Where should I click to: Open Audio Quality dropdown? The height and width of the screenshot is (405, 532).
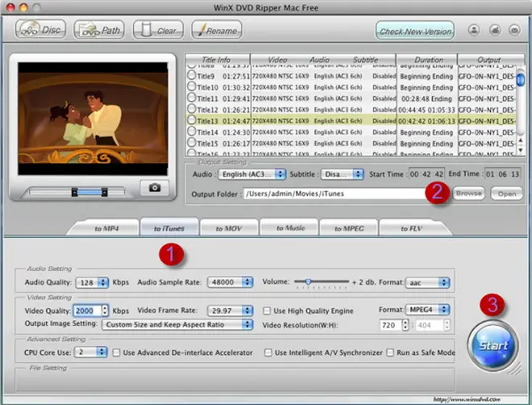[x=92, y=282]
